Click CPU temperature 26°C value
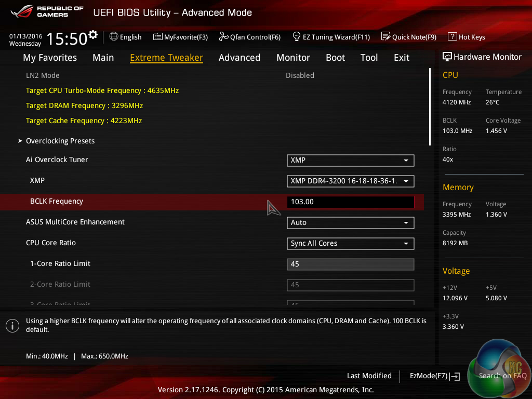Viewport: 532px width, 399px height. (x=493, y=102)
